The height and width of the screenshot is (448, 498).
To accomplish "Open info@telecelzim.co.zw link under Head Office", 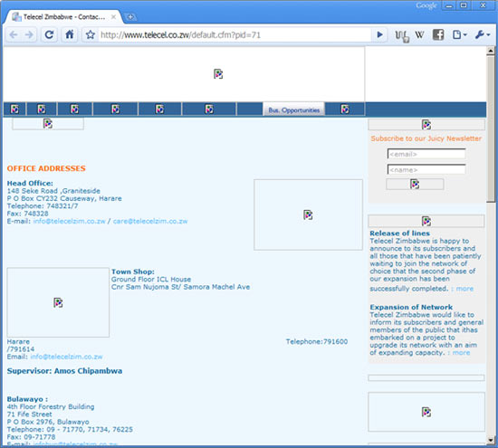I will (69, 222).
